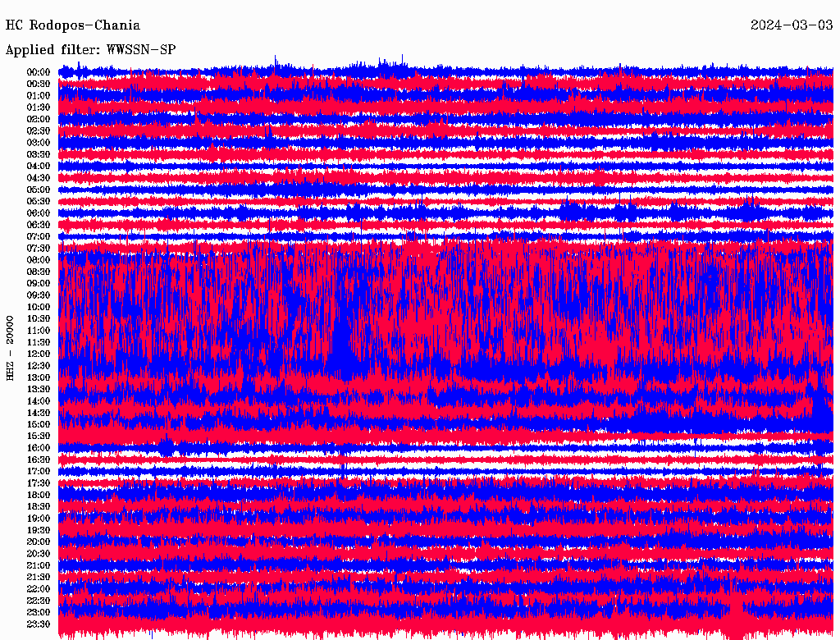Viewport: 840px width, 640px height.
Task: Click the HC Rodopos-Chania station title
Action: point(73,25)
